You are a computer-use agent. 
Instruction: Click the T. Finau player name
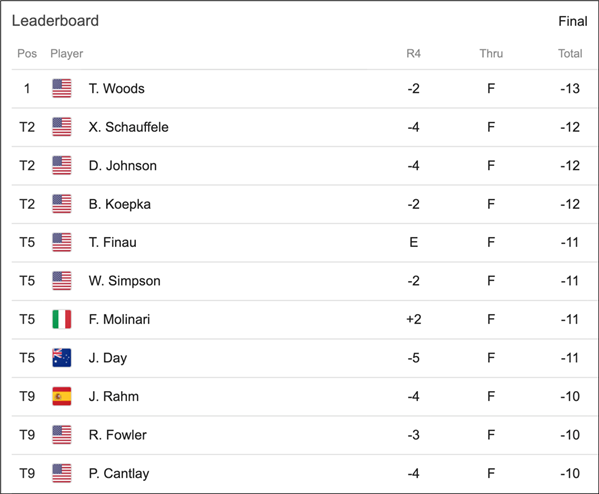112,242
